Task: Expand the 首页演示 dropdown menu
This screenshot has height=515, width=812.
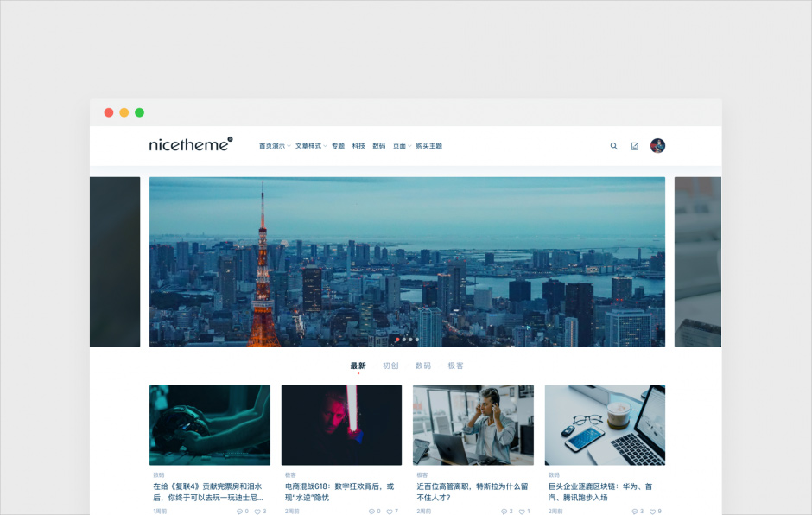Action: [274, 146]
